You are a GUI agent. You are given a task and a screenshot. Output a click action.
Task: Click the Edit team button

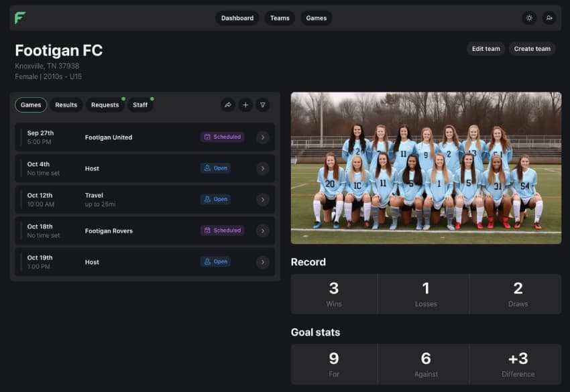[486, 48]
